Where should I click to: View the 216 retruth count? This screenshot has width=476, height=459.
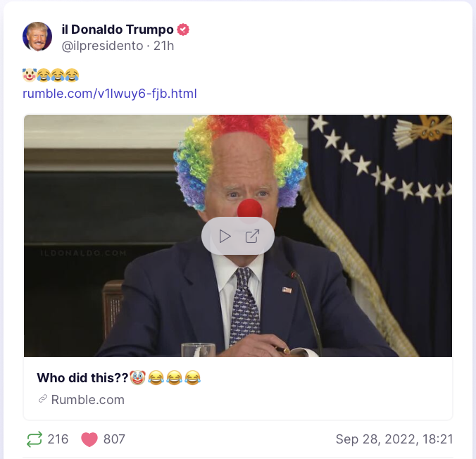click(58, 439)
